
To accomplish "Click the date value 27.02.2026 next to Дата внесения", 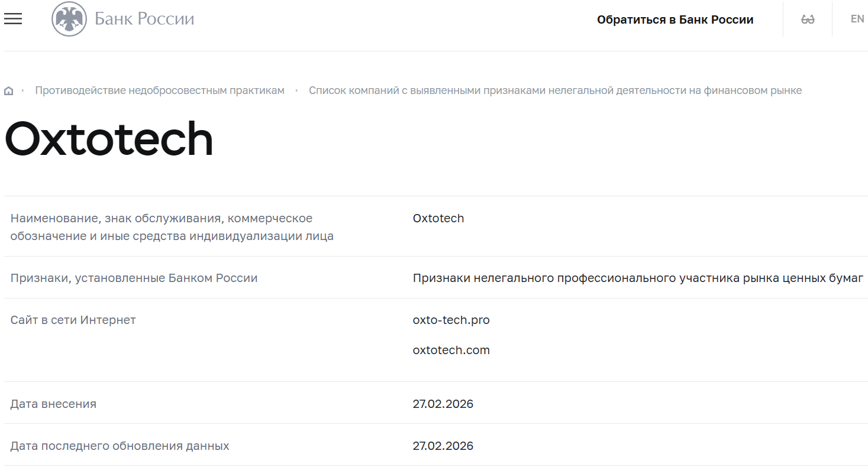I will tap(443, 404).
